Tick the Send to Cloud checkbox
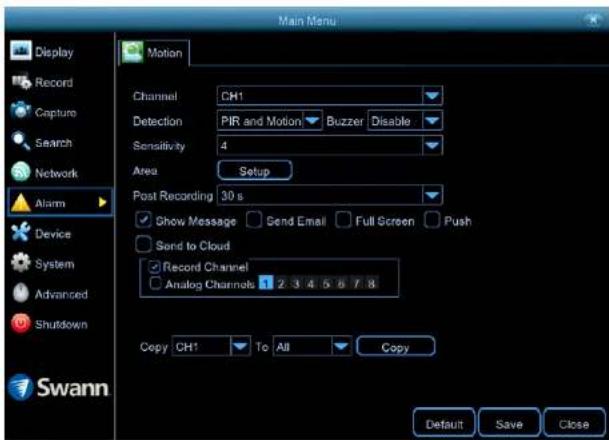This screenshot has width=609, height=440. [x=143, y=245]
